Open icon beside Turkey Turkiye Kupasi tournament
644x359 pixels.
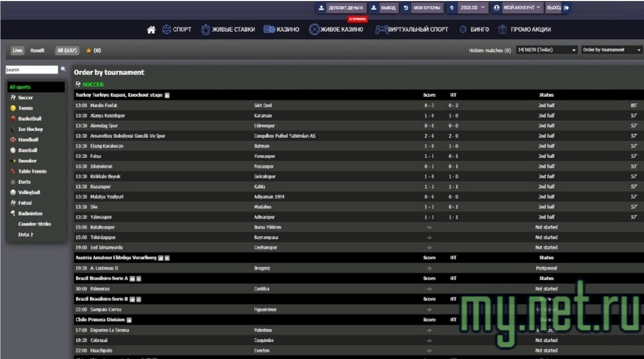[167, 95]
